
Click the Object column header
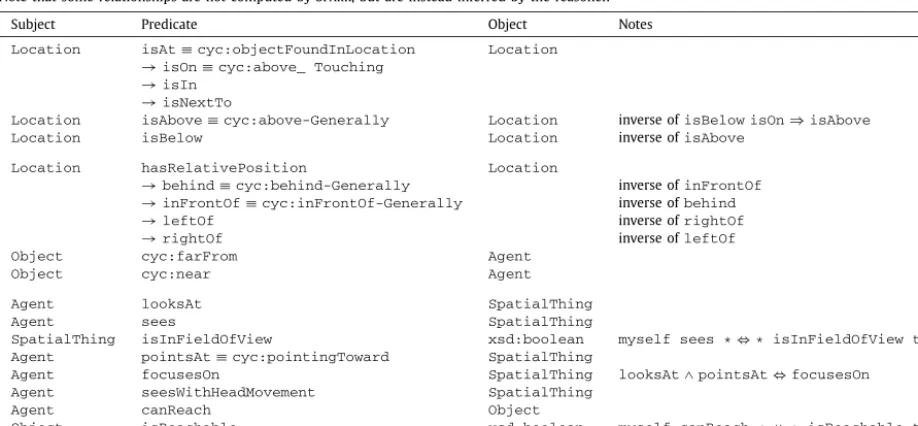coord(507,25)
